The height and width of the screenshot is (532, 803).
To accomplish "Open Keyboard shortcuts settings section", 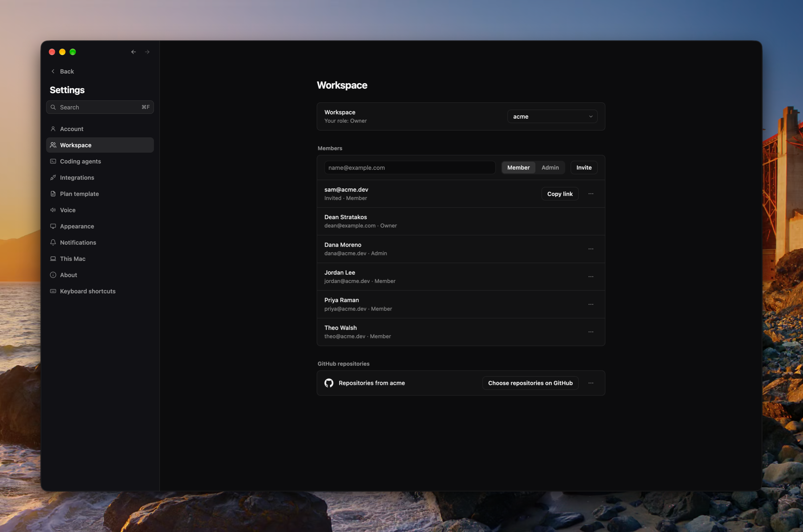I will 100,291.
